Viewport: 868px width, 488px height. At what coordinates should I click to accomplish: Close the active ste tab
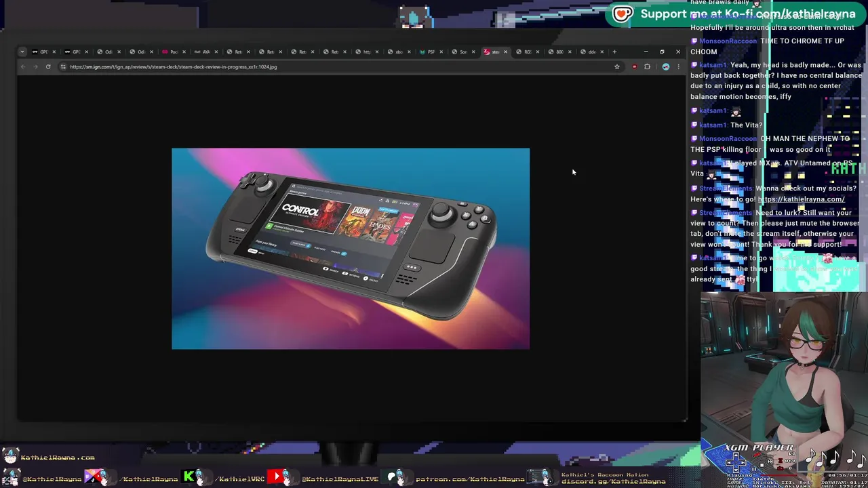point(505,52)
